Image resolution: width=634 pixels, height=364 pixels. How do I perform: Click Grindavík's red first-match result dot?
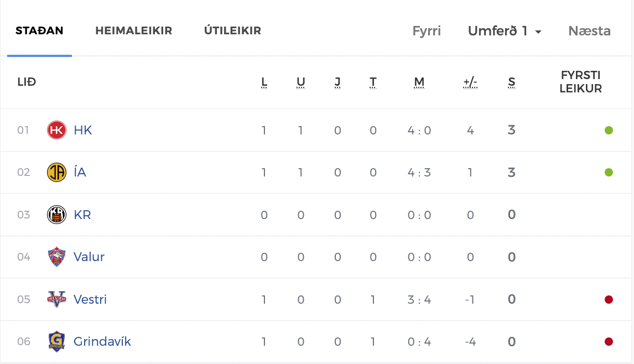609,341
